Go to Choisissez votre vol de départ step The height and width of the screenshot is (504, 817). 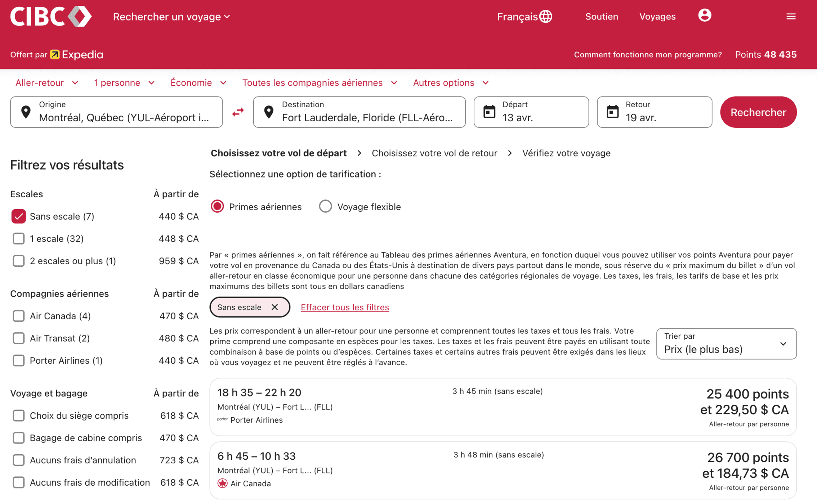click(278, 153)
